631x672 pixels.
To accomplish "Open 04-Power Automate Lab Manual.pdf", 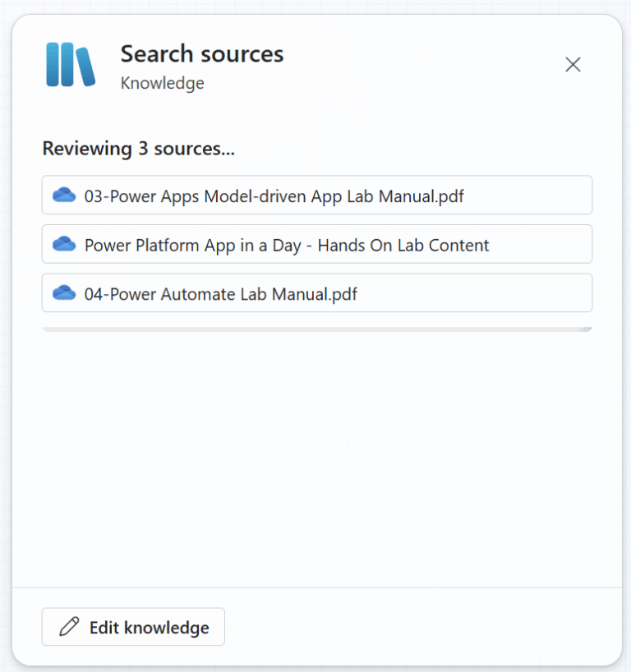I will (317, 292).
